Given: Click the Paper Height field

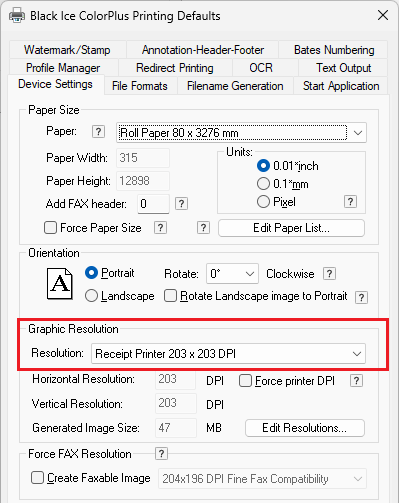Looking at the screenshot, I should click(x=143, y=181).
